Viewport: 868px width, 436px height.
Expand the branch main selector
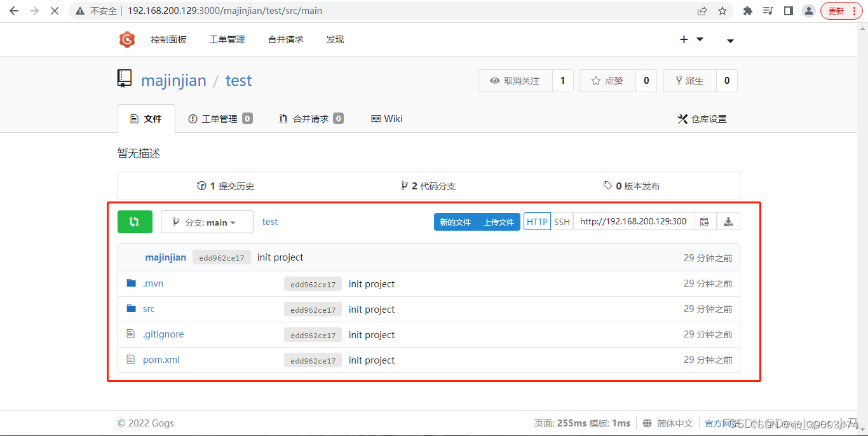point(207,222)
